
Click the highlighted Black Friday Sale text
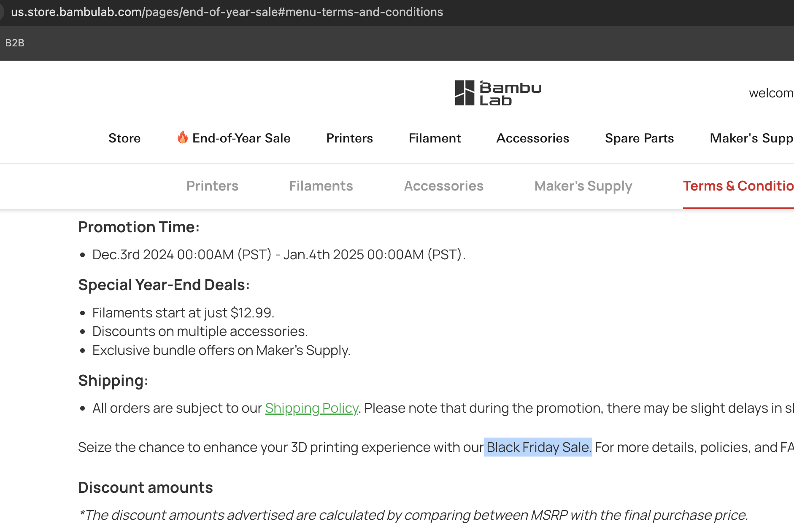coord(538,447)
